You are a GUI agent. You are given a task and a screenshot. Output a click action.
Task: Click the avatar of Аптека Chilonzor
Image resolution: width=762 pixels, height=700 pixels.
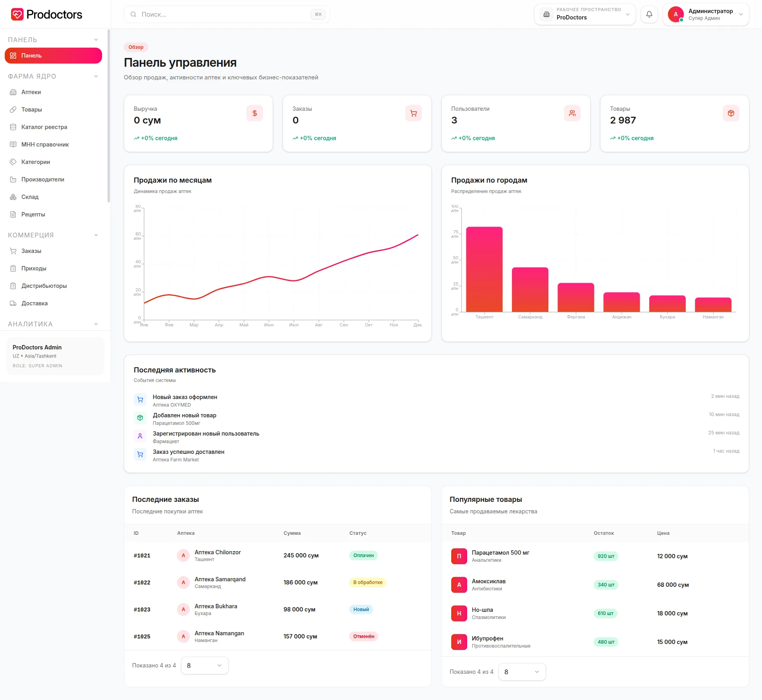point(183,555)
